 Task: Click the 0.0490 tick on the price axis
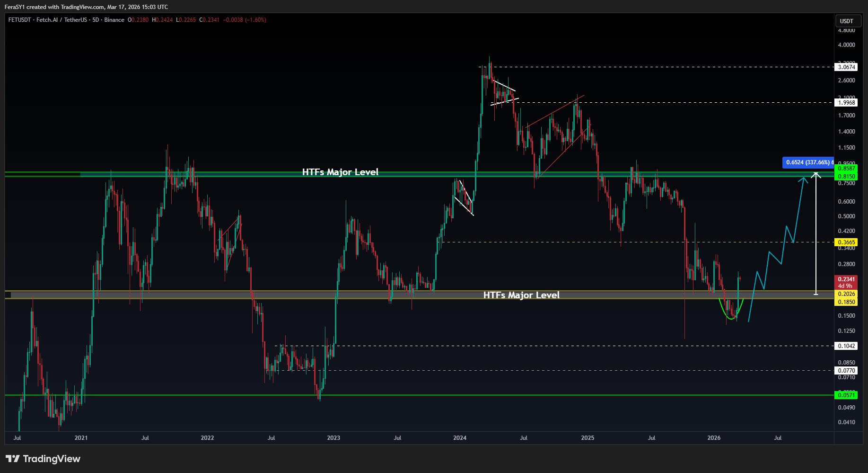[x=847, y=408]
